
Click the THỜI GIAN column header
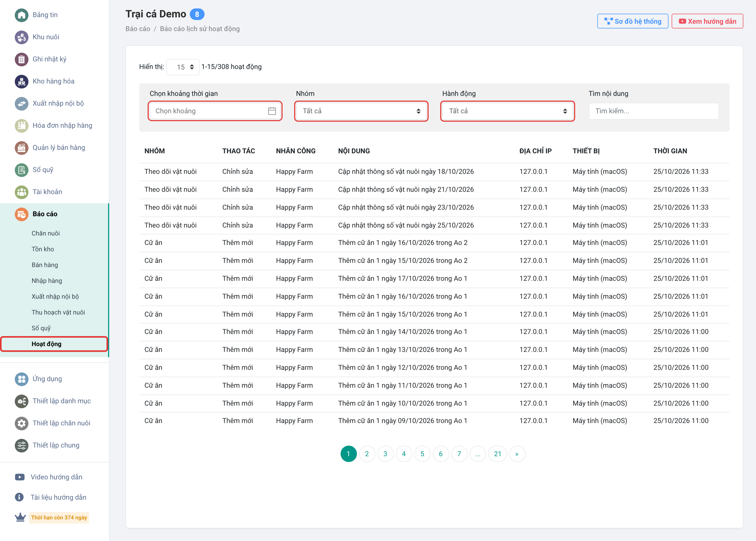pyautogui.click(x=670, y=151)
